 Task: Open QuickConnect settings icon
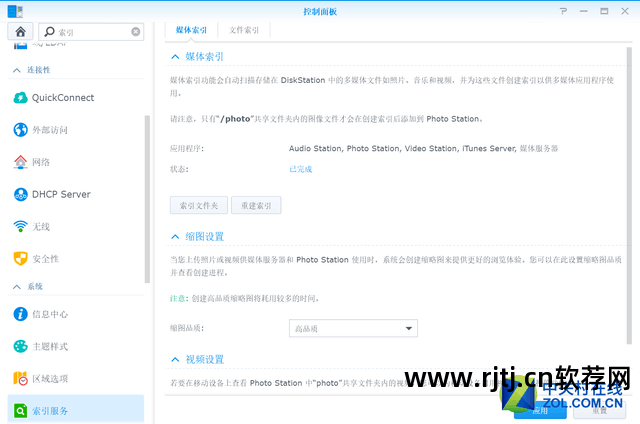point(20,98)
